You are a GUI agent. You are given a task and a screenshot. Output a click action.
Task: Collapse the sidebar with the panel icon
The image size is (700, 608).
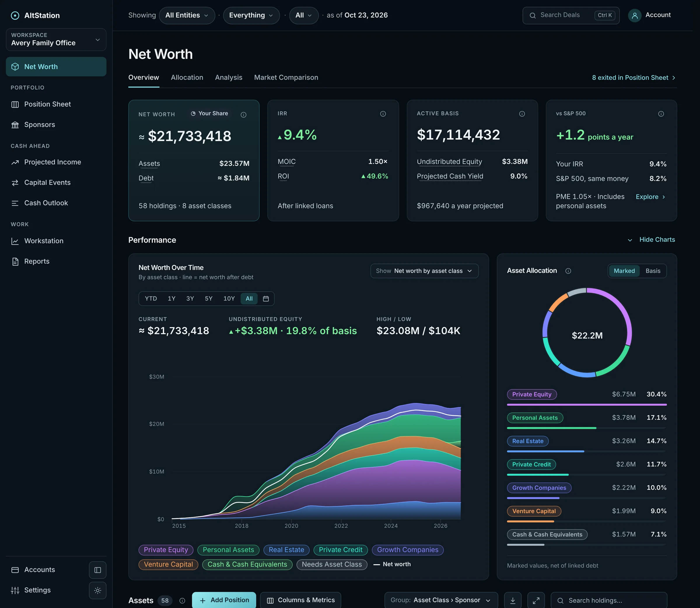pyautogui.click(x=98, y=570)
